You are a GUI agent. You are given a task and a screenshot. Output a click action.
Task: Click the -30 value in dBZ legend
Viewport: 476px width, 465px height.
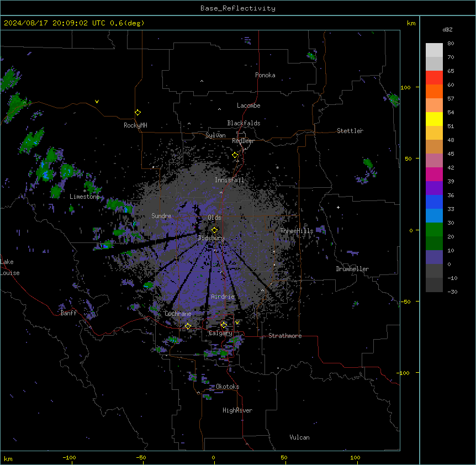point(452,292)
